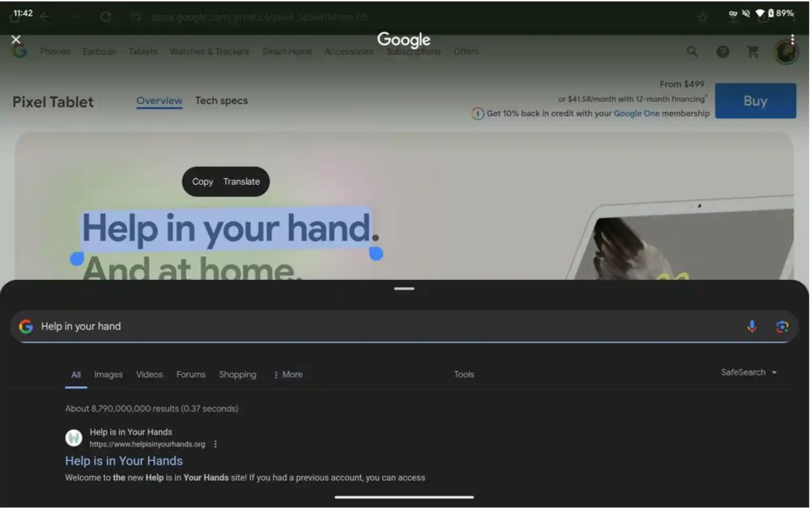Tap the search field containing 'Help in your hand'
This screenshot has width=812, height=528.
pos(377,327)
